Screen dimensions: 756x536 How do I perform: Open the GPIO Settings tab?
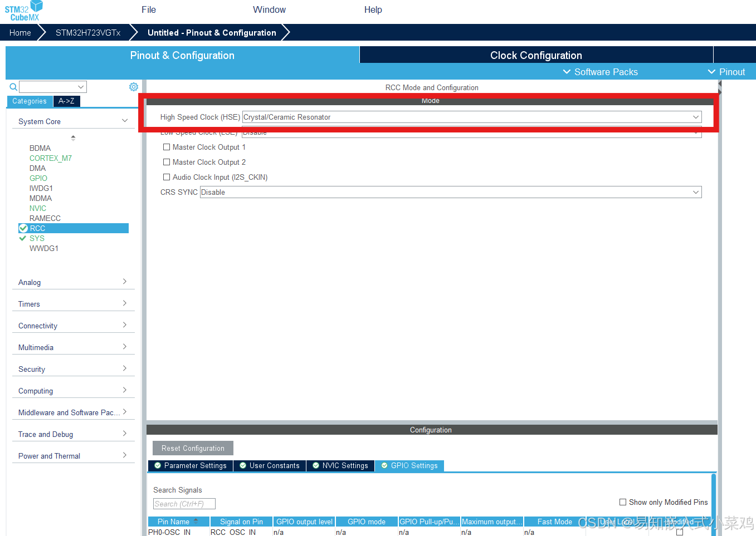click(x=409, y=465)
